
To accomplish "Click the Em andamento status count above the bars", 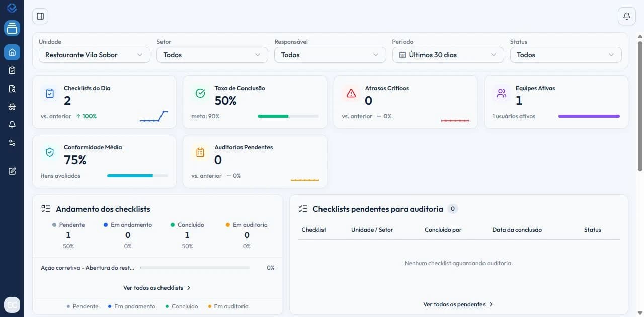I will click(x=128, y=235).
